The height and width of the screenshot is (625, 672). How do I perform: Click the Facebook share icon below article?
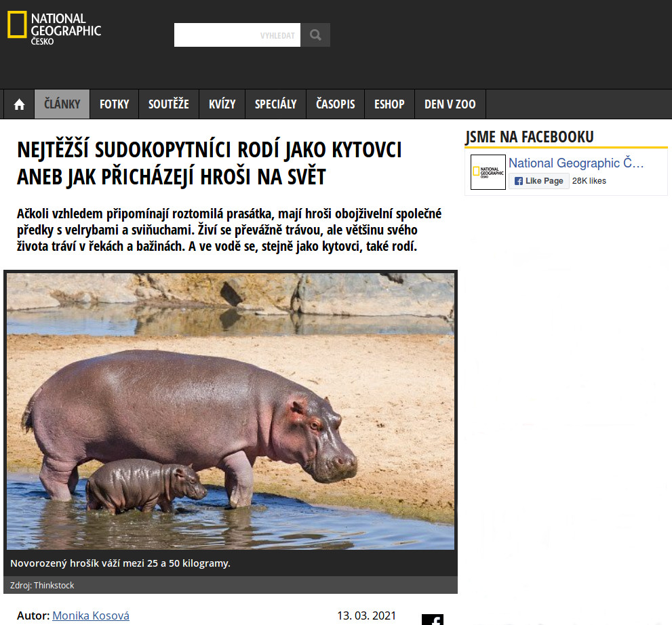tap(433, 620)
